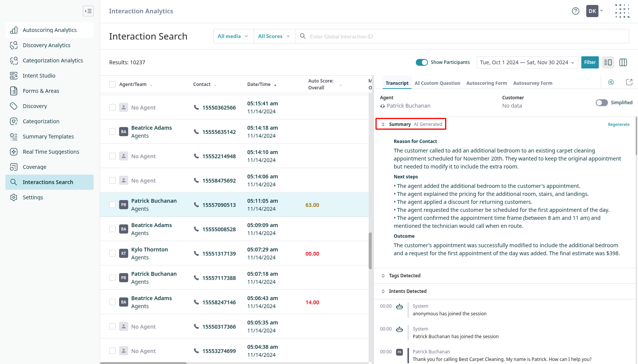638x364 pixels.
Task: Click the Filter button
Action: click(590, 62)
